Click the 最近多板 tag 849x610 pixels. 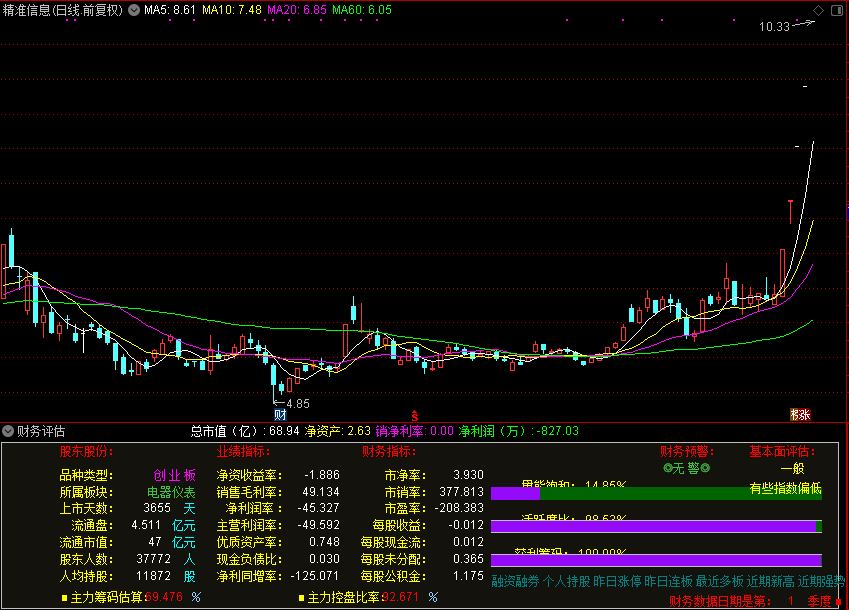(720, 581)
